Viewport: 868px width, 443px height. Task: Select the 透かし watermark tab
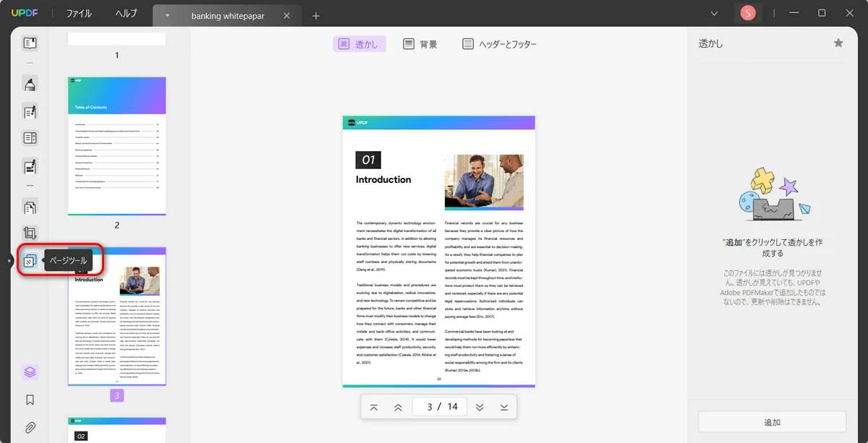click(359, 44)
